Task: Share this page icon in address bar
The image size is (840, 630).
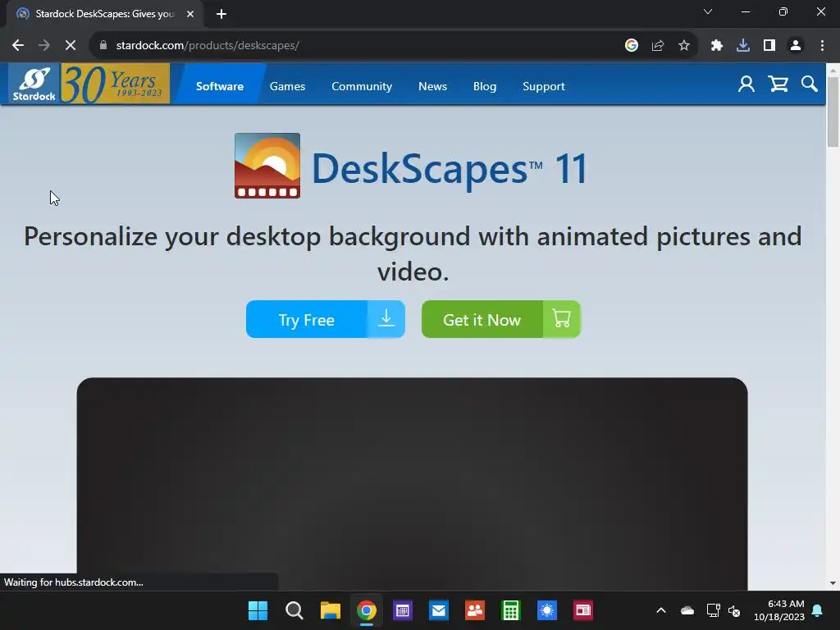Action: point(658,46)
